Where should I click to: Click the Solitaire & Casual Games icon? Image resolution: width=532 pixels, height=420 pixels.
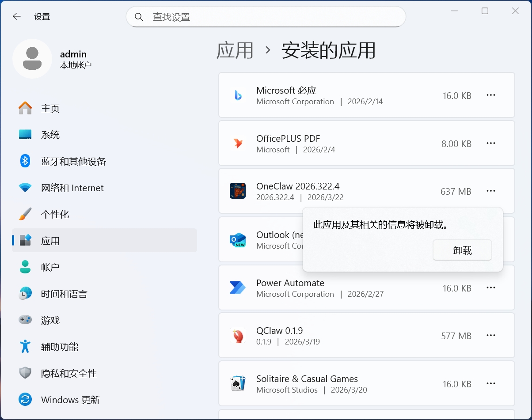pos(238,383)
